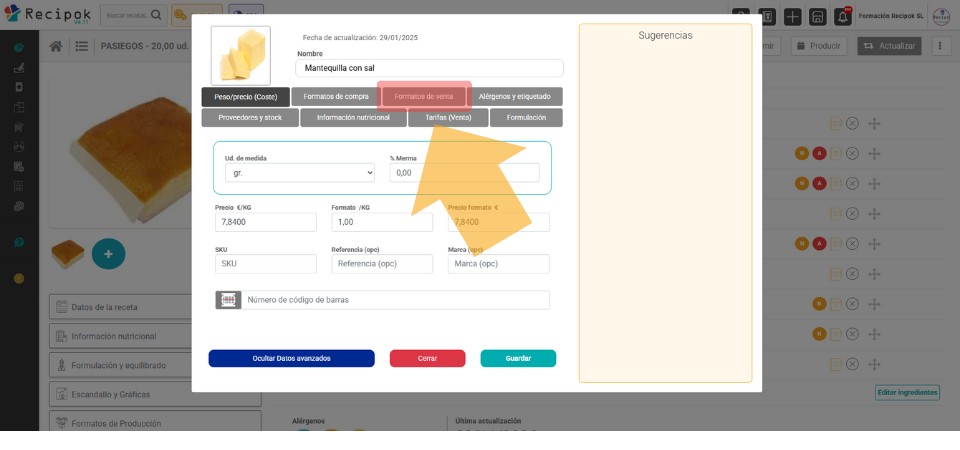Click the palette icon in sidebar
The height and width of the screenshot is (450, 960).
tap(19, 206)
